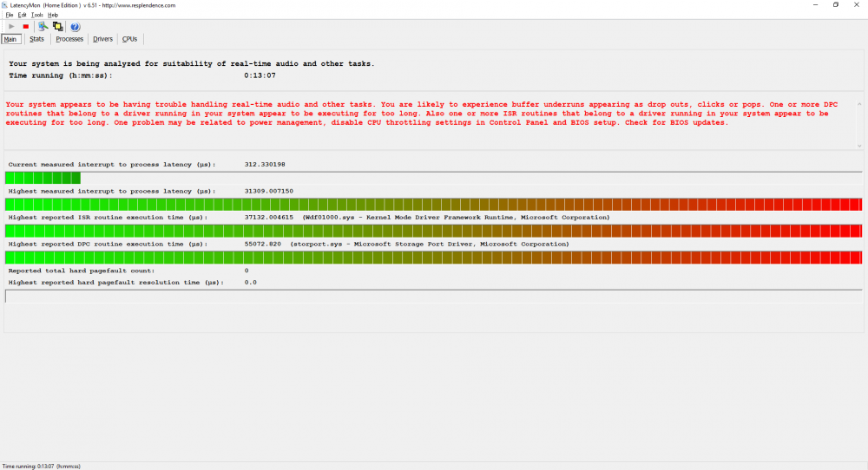Image resolution: width=868 pixels, height=470 pixels.
Task: Click the green Start monitoring play icon
Action: pos(11,27)
